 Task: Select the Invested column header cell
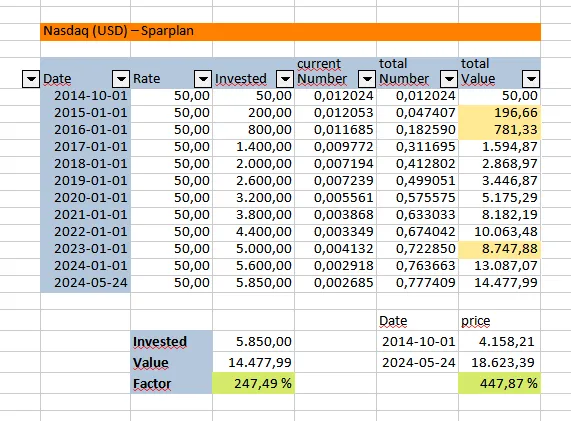[253, 72]
